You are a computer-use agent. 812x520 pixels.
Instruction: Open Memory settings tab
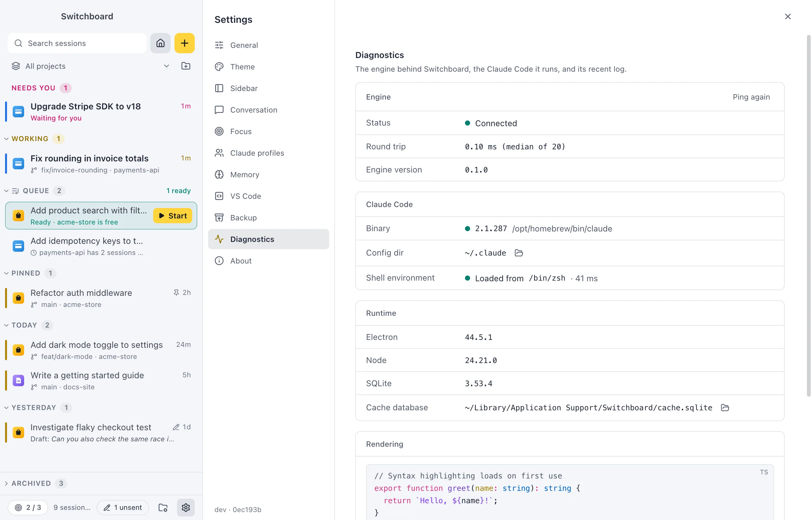(x=269, y=175)
